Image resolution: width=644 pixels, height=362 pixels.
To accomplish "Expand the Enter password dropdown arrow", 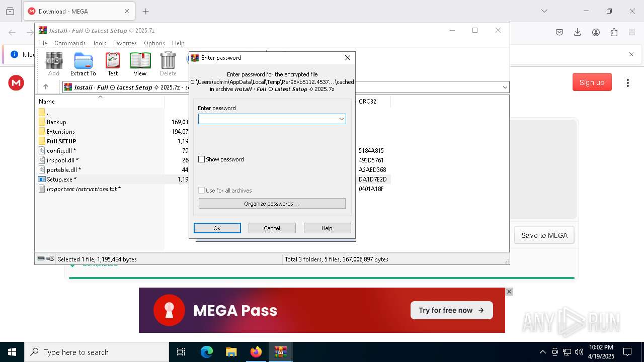I will pos(341,119).
